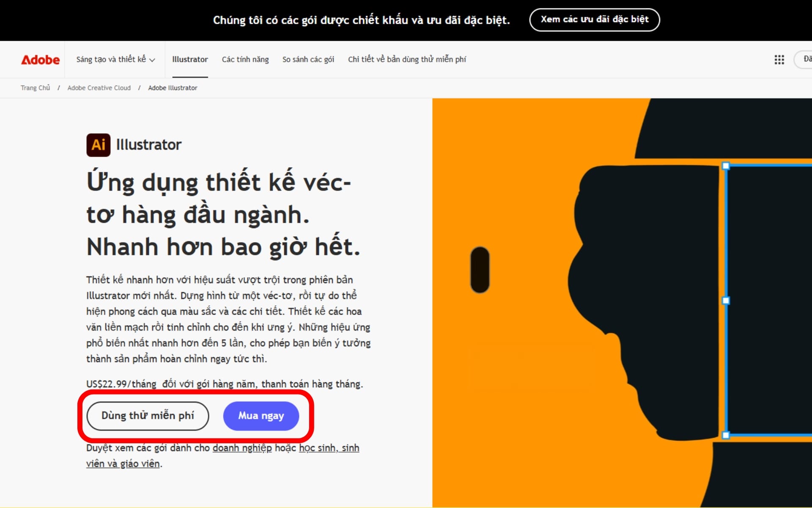
Task: Click the bottom-left selection handle on artwork
Action: pos(726,435)
